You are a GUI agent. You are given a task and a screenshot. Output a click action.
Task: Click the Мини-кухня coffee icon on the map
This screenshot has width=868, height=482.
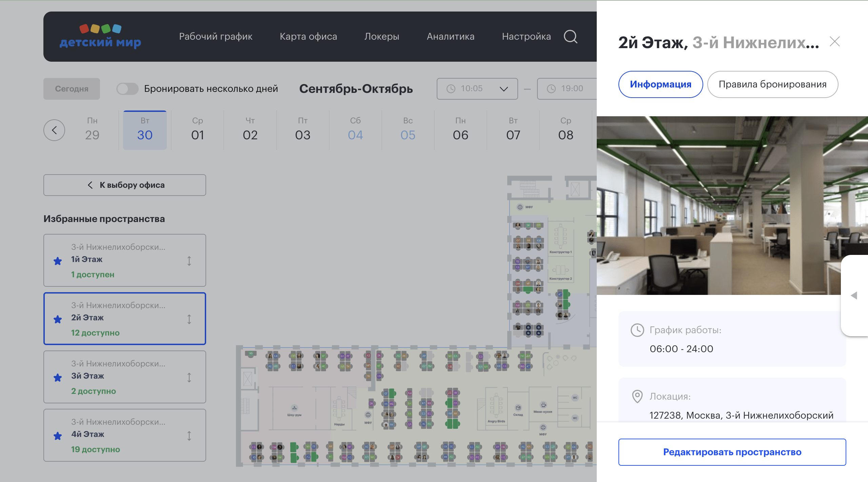pos(543,405)
